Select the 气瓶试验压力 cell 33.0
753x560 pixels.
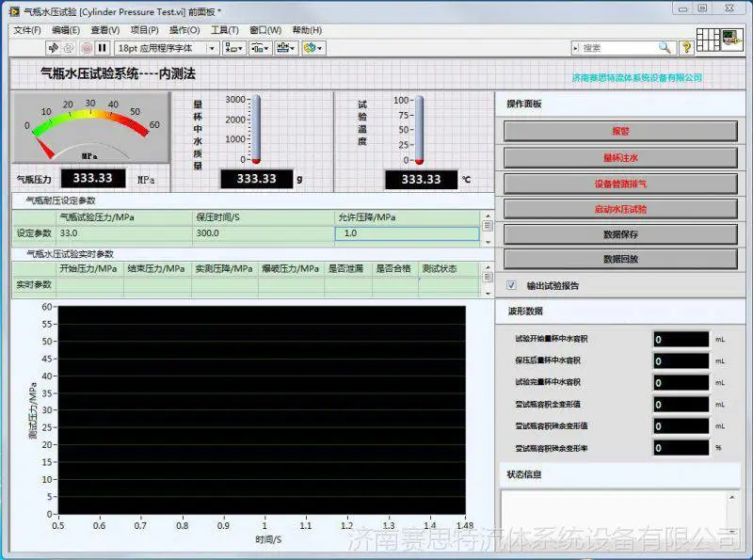click(125, 233)
